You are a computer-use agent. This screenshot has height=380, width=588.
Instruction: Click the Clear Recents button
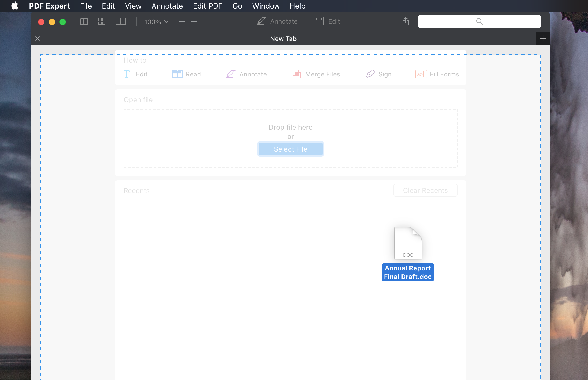[425, 191]
